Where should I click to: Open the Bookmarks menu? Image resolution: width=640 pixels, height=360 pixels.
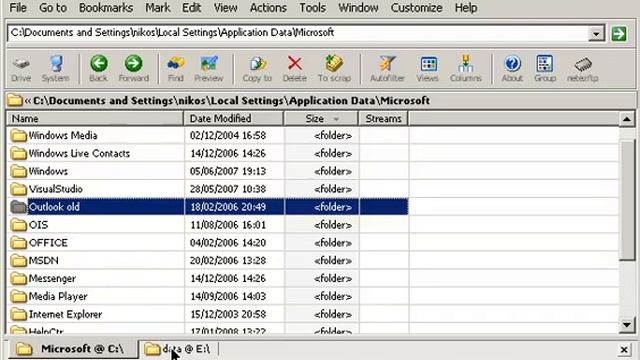click(x=106, y=8)
